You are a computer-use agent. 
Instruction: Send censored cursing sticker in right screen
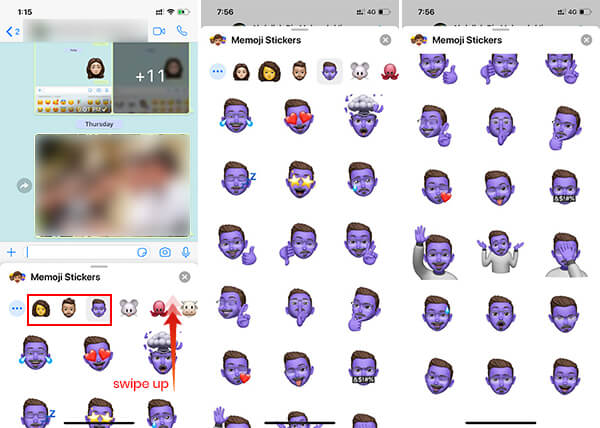565,187
